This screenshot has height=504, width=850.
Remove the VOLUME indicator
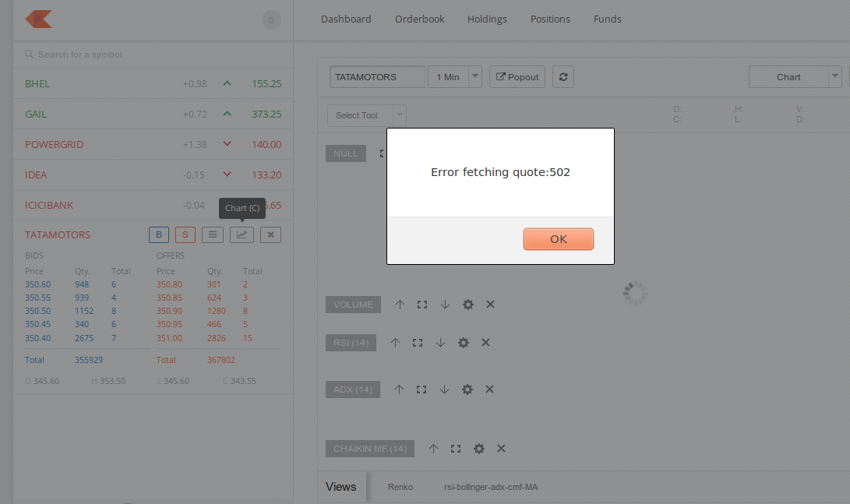click(x=490, y=305)
